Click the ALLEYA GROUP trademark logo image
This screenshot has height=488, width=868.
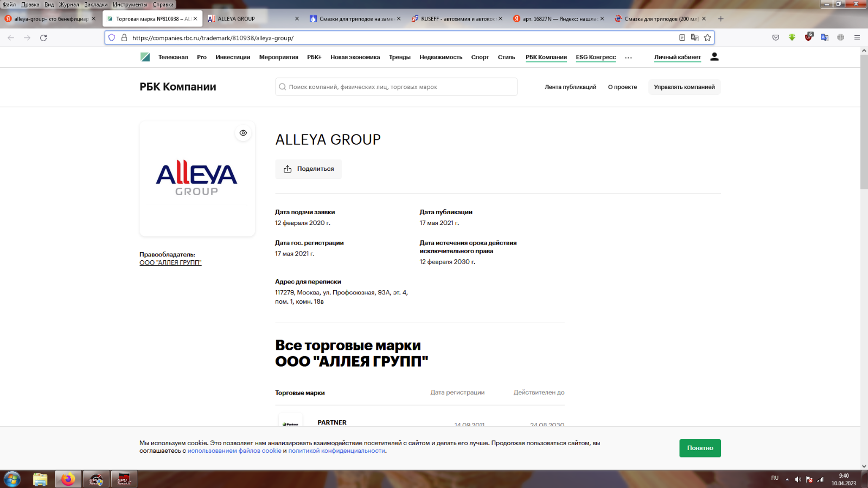[196, 178]
